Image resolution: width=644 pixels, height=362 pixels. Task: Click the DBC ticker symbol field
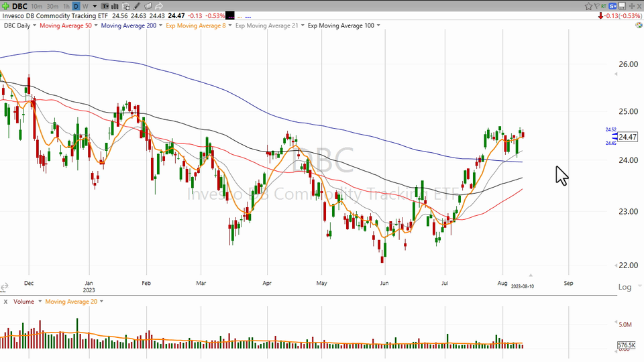click(19, 6)
